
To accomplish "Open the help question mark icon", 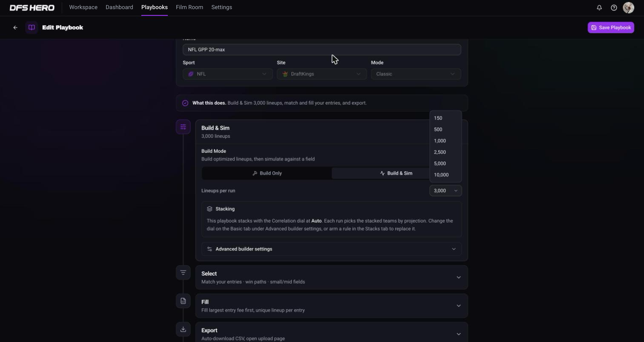I will pyautogui.click(x=614, y=8).
